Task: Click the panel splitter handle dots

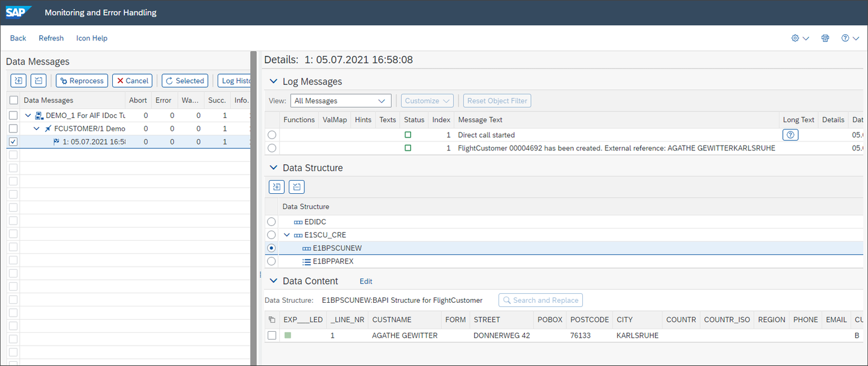Action: pos(260,274)
